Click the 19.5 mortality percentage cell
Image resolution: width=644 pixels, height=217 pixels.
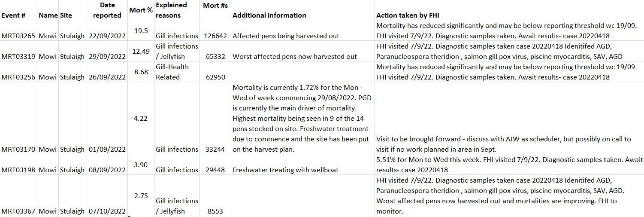click(x=141, y=31)
